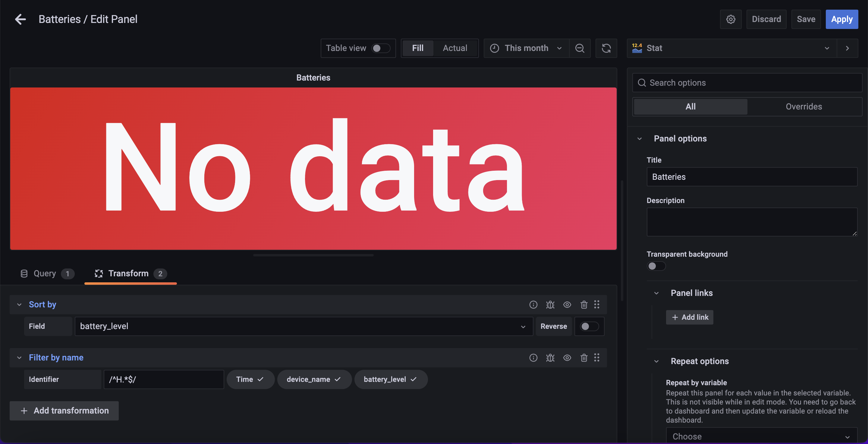Click the zoom out time range icon
Screen dimensions: 868x444
click(x=579, y=48)
